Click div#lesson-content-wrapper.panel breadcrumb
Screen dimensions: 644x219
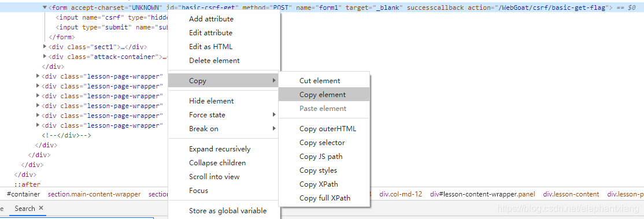(483, 194)
